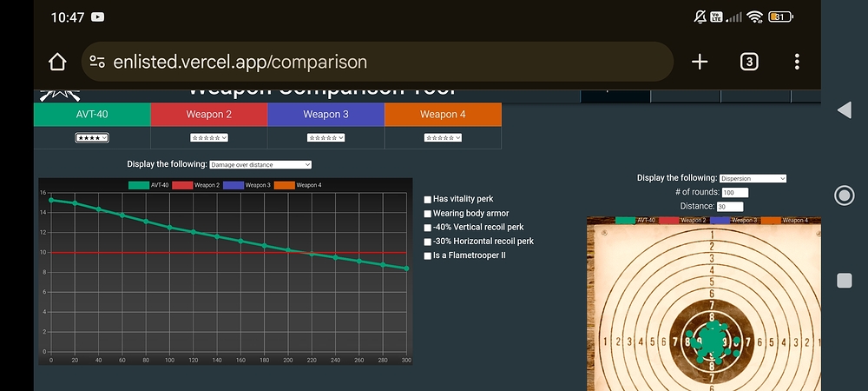Open the browser three-dot overflow menu
The width and height of the screenshot is (868, 391).
pos(797,62)
